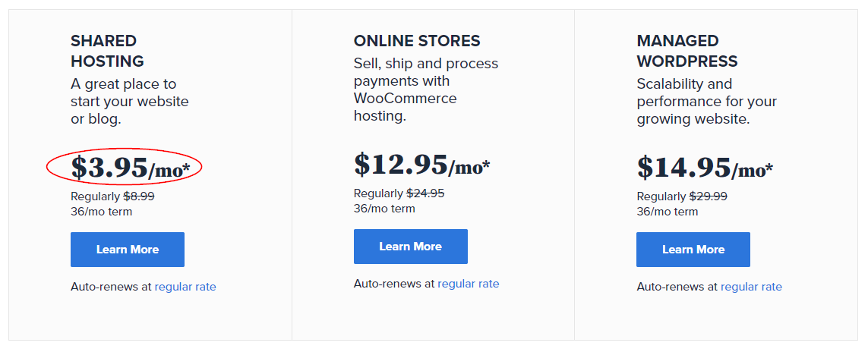
Task: Open the regular rate link for Shared Hosting
Action: 185,287
